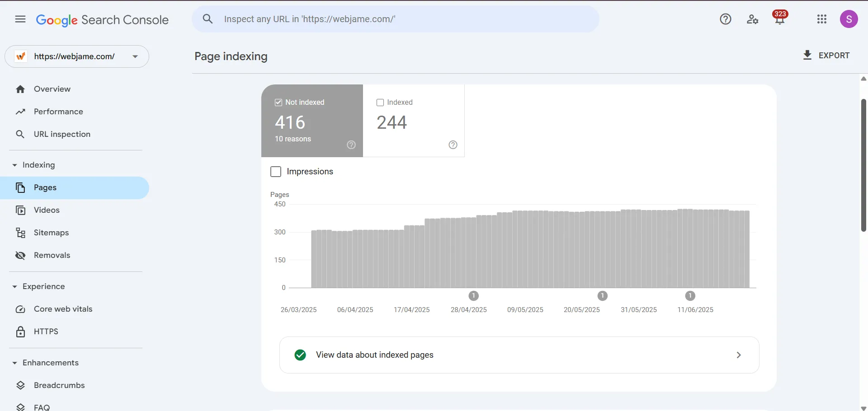868x411 pixels.
Task: Click the page vertical scrollbar thumb
Action: click(863, 165)
